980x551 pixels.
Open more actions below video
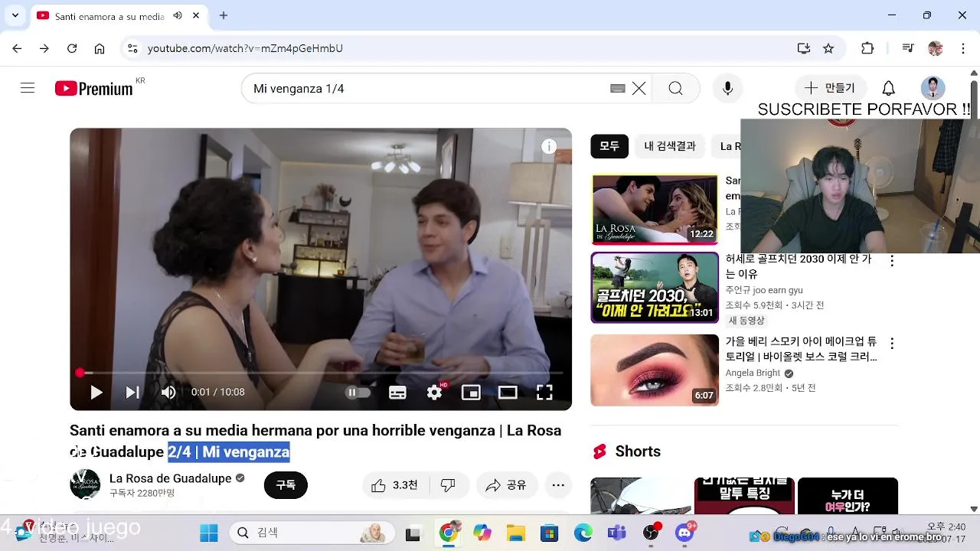[x=558, y=485]
